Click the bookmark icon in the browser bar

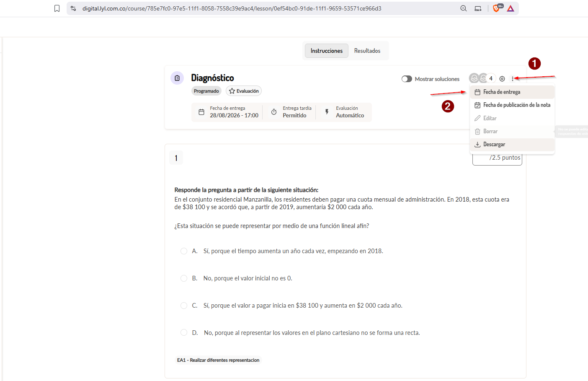point(57,8)
